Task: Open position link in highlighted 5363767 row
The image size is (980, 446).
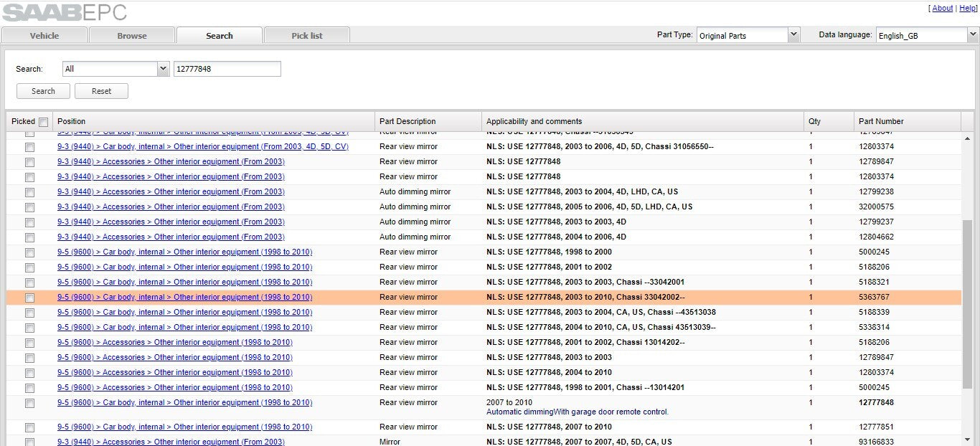Action: pos(184,297)
